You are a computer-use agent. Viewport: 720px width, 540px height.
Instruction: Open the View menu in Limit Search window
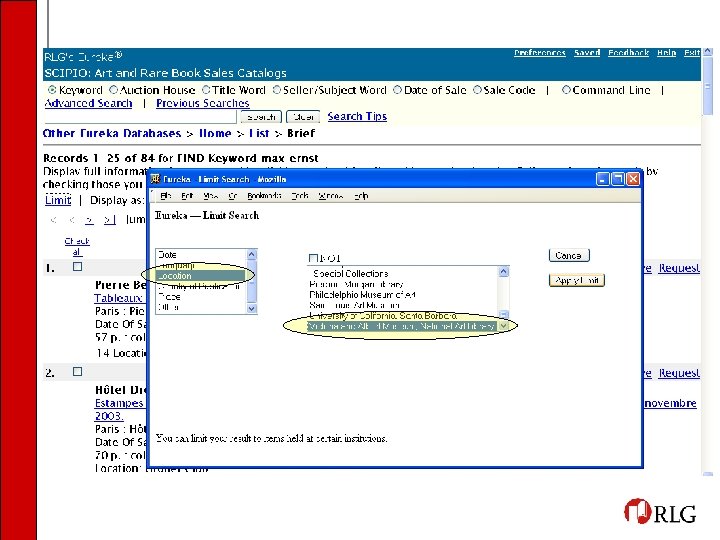point(210,196)
